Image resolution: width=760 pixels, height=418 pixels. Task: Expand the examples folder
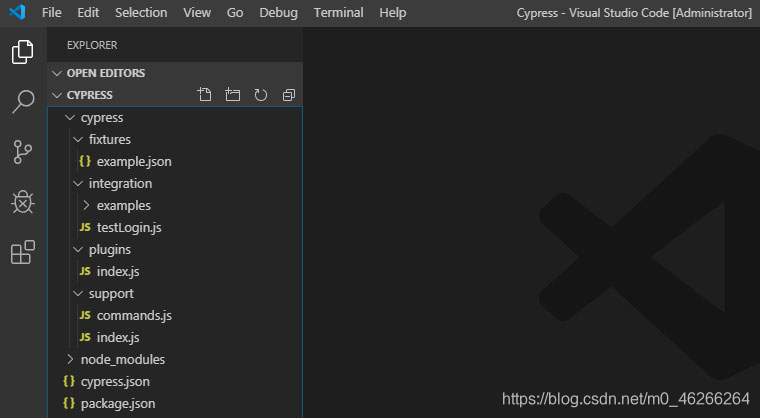[86, 205]
